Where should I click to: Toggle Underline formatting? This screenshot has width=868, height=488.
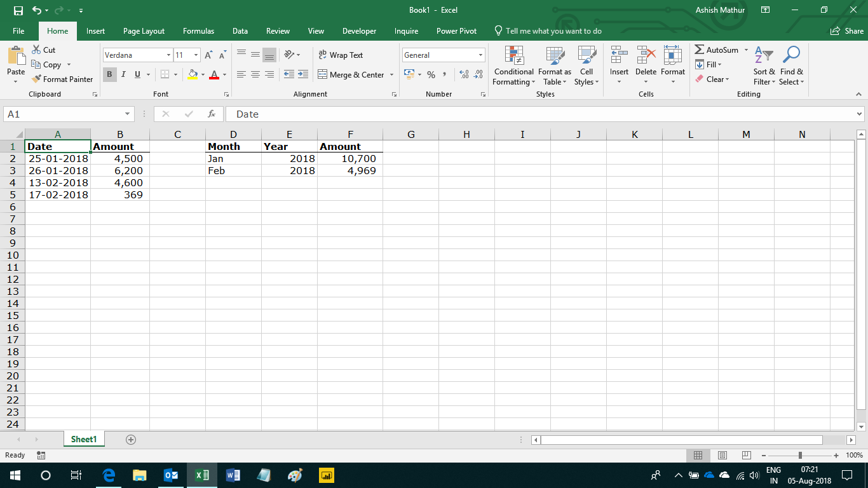click(x=137, y=74)
